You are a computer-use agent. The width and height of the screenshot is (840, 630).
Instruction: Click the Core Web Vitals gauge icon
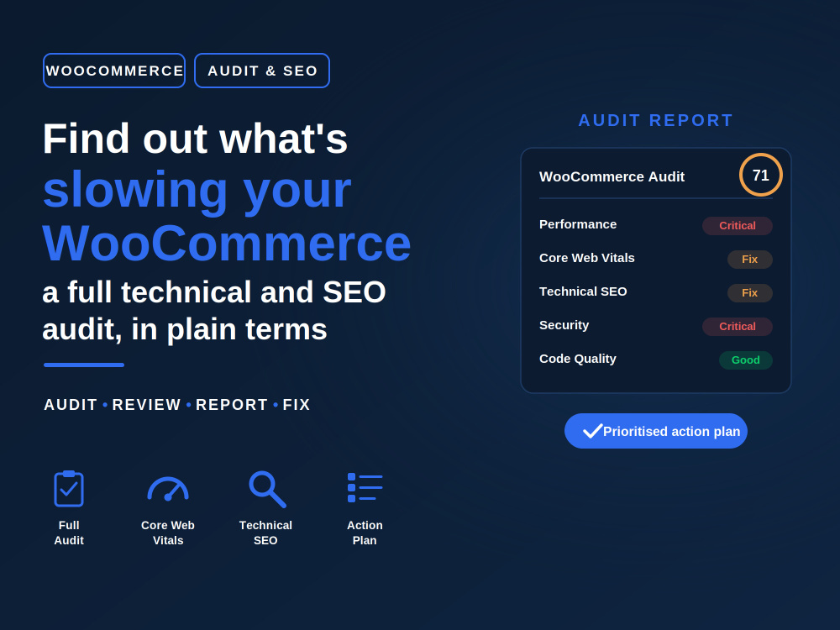click(168, 489)
